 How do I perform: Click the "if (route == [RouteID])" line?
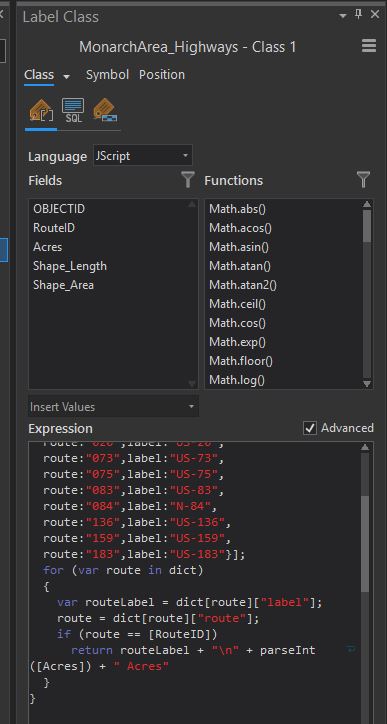click(x=137, y=634)
